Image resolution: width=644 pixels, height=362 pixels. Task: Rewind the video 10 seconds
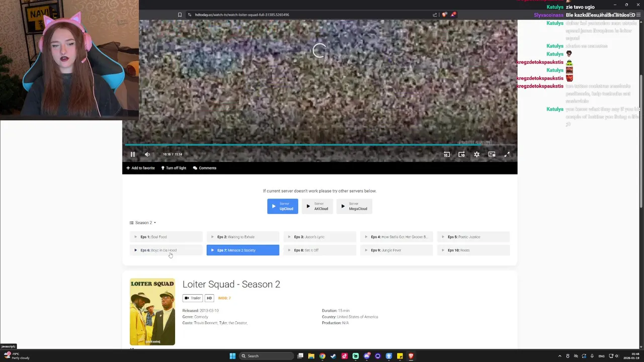(x=446, y=154)
